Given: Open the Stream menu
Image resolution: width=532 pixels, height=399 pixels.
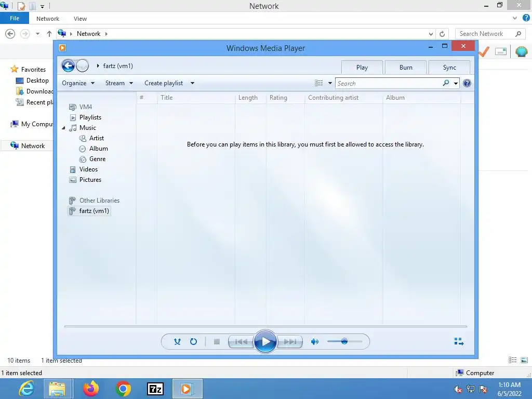Looking at the screenshot, I should pos(119,83).
